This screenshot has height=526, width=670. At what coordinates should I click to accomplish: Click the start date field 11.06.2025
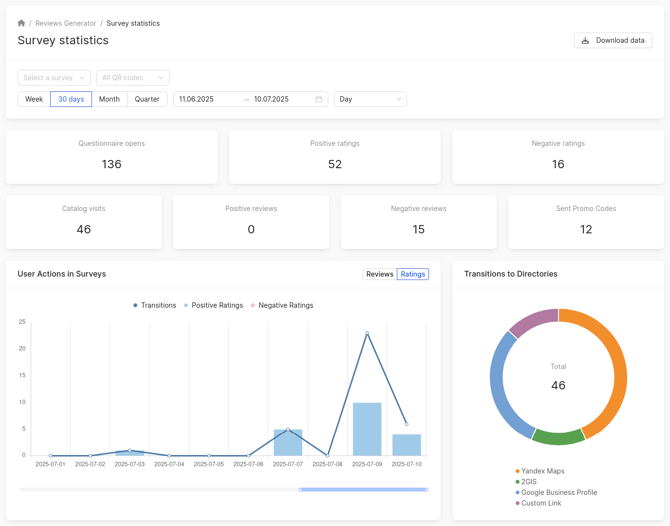pyautogui.click(x=206, y=99)
